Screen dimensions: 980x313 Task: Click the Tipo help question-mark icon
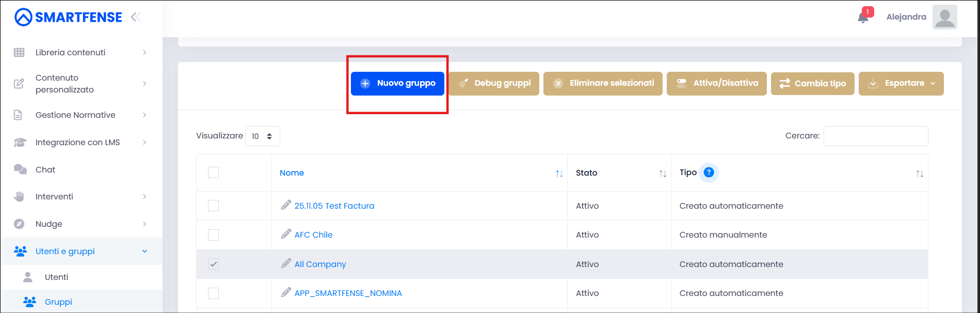coord(709,173)
